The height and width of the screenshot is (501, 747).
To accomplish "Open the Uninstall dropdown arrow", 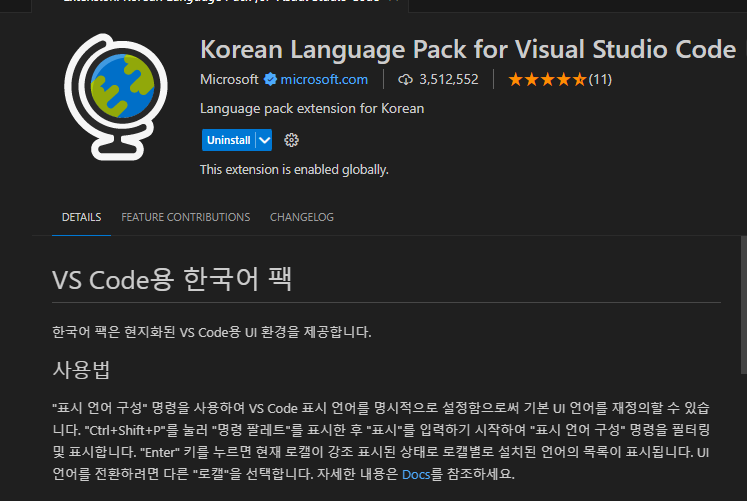I will coord(264,140).
